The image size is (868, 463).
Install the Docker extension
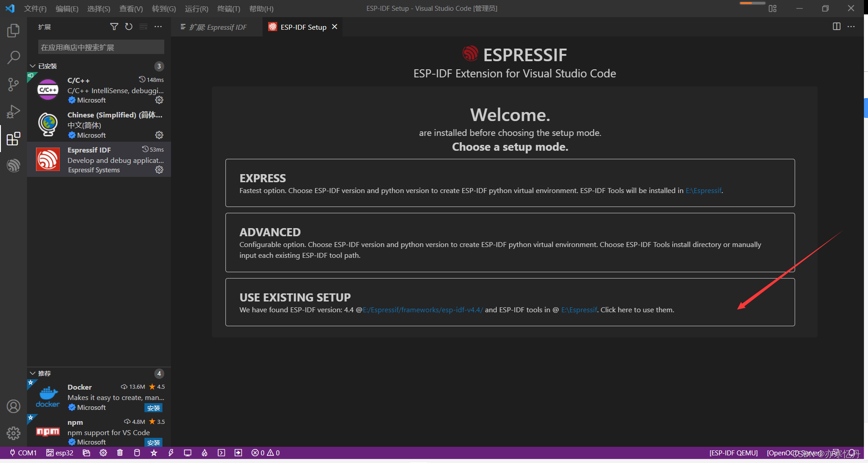pyautogui.click(x=153, y=408)
